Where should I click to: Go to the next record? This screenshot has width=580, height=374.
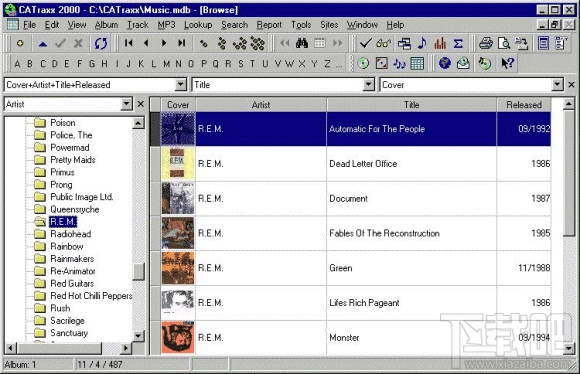point(163,43)
